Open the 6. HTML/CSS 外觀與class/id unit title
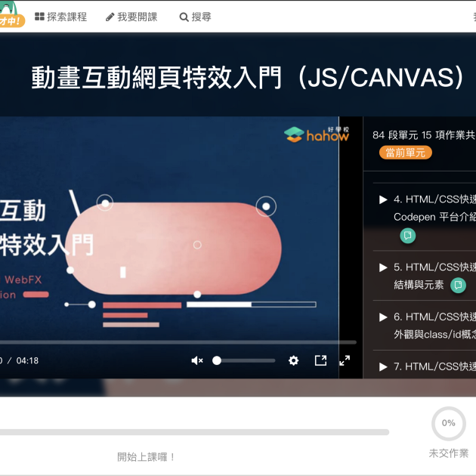This screenshot has width=476, height=476. [x=434, y=326]
